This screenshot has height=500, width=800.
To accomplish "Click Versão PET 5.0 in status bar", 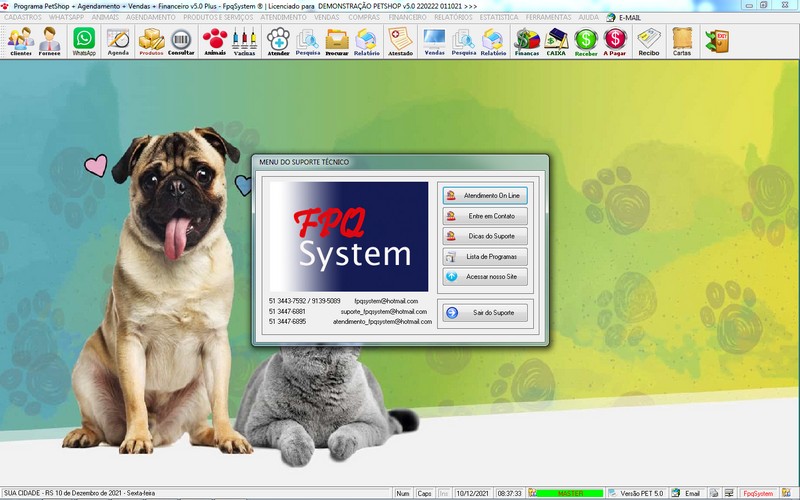I will 641,493.
